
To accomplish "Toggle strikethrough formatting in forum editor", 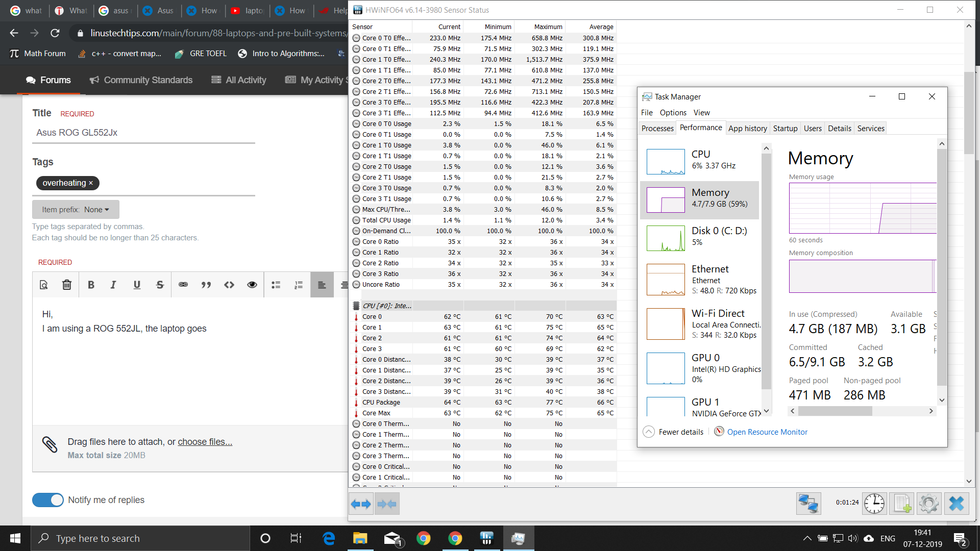I will coord(160,285).
